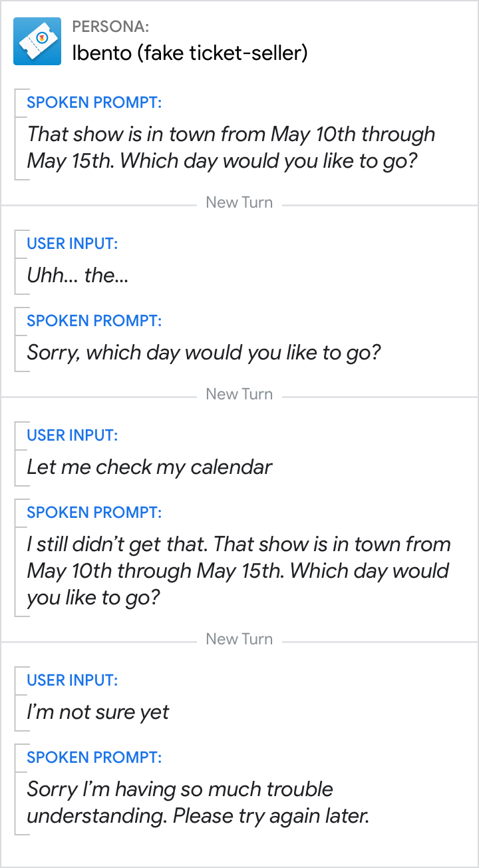Click the 'Please try again later' prompt text
The height and width of the screenshot is (868, 479).
click(x=198, y=802)
